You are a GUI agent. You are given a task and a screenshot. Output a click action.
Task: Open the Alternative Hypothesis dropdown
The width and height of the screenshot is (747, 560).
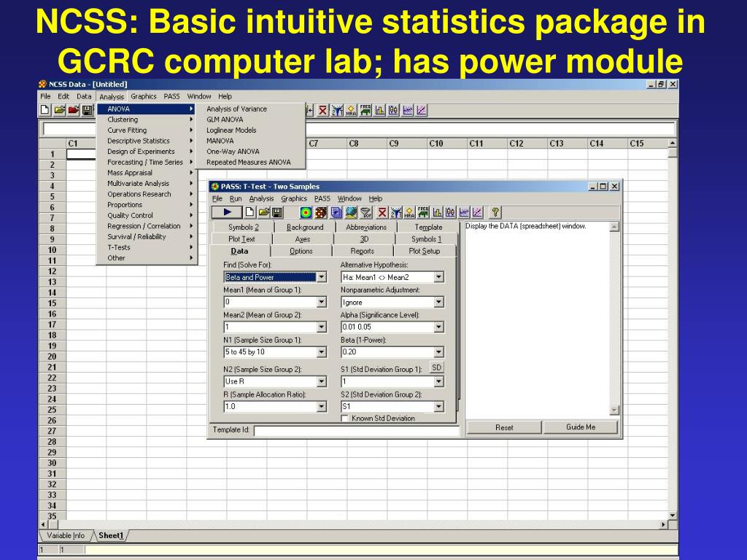click(x=438, y=277)
